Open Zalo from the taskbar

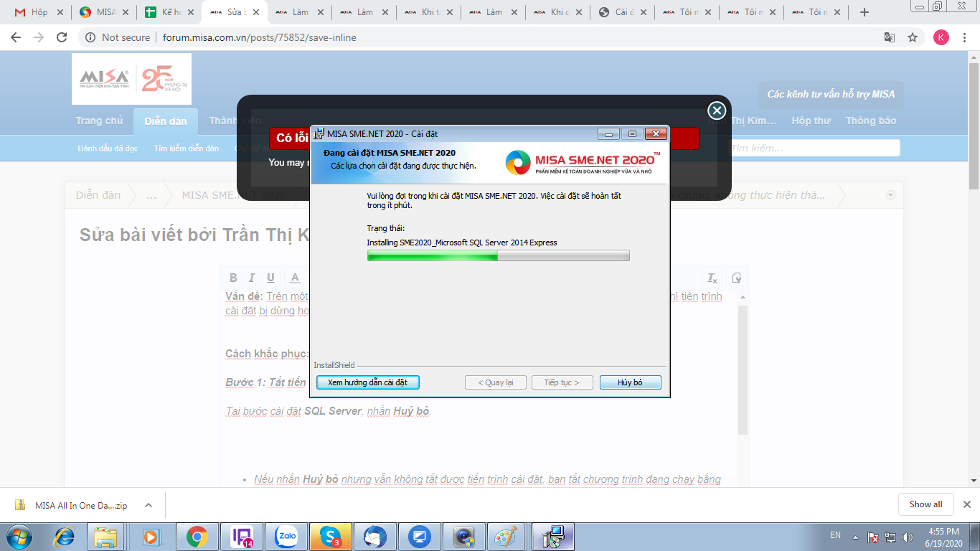pyautogui.click(x=287, y=537)
